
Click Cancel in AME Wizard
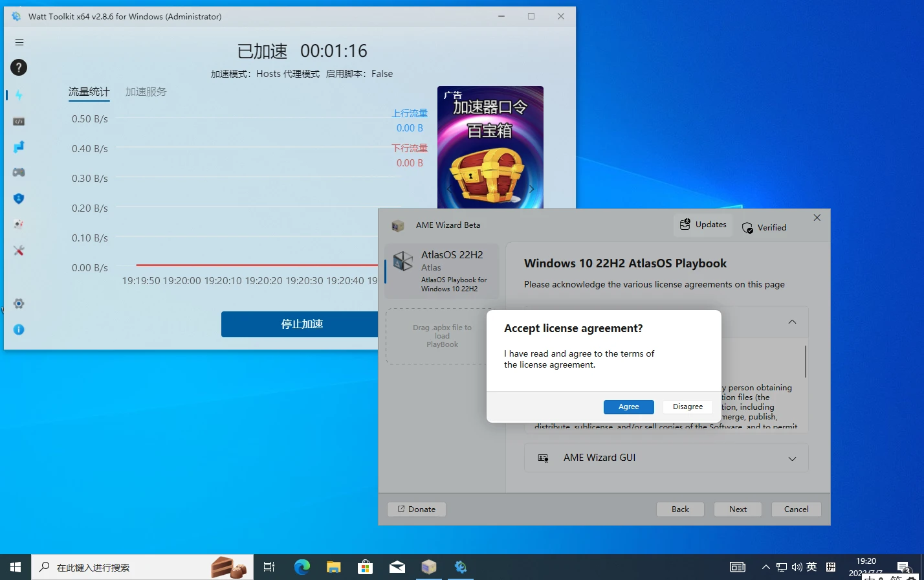coord(796,509)
